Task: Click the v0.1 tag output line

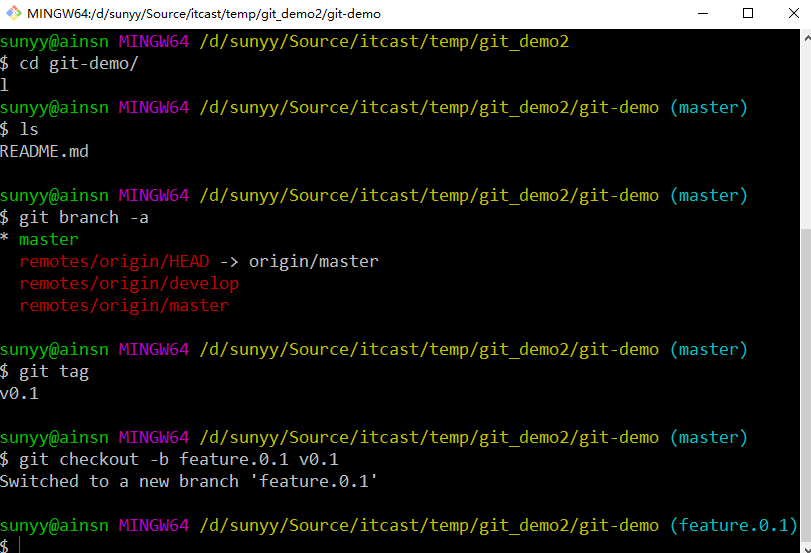Action: coord(19,394)
